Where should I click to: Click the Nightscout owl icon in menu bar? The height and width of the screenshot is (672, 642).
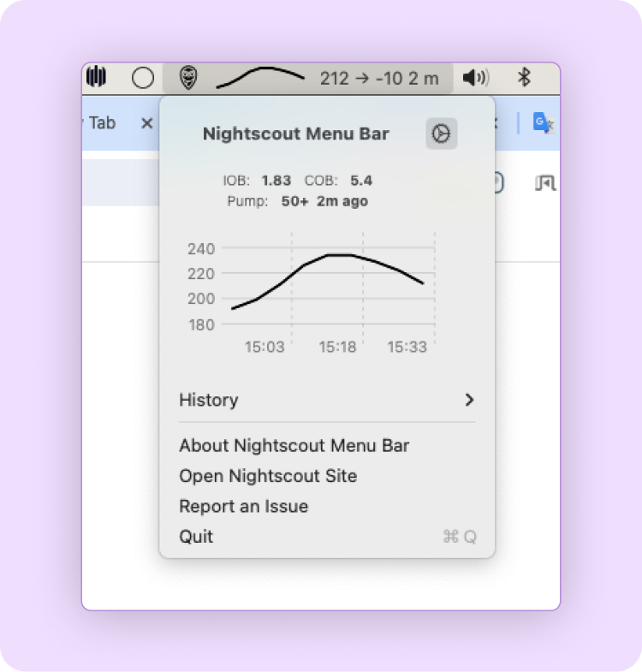187,78
